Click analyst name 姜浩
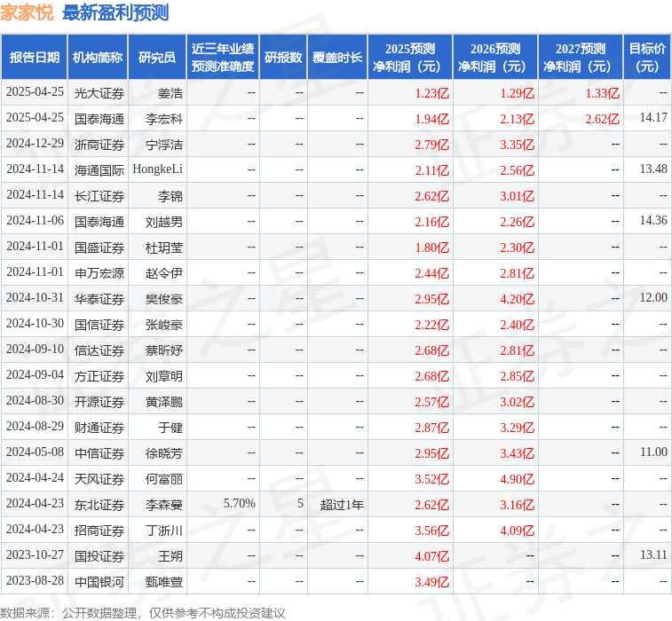Viewport: 672px width, 621px height. tap(170, 93)
